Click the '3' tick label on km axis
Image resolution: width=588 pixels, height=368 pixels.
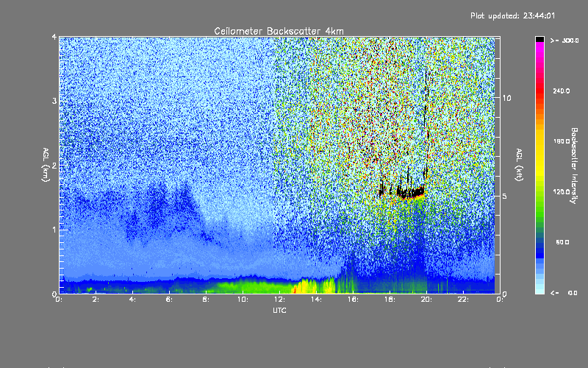click(54, 102)
